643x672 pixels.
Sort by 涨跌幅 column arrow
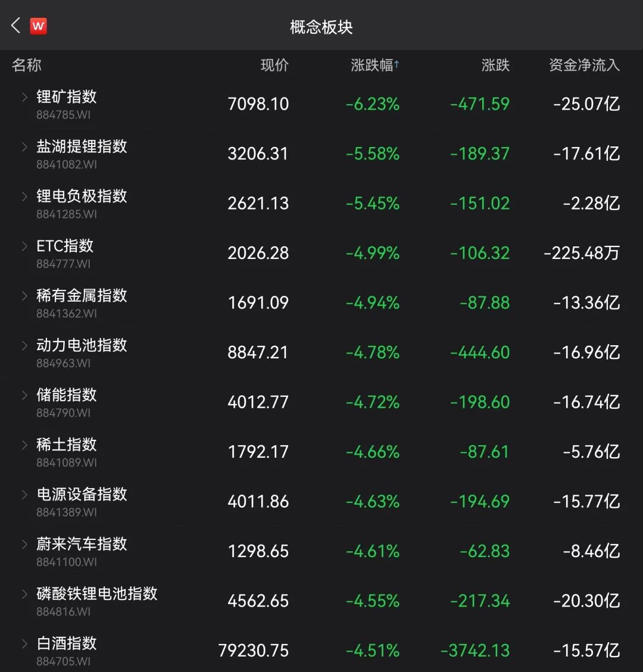point(397,65)
